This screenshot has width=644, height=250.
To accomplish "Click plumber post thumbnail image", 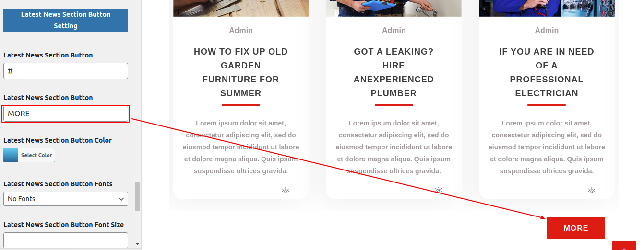I will [394, 8].
